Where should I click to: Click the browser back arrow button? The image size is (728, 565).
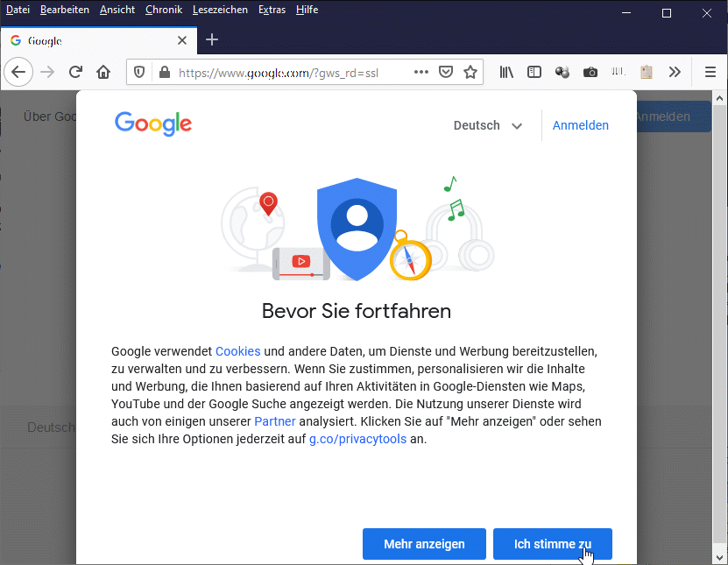click(x=18, y=72)
